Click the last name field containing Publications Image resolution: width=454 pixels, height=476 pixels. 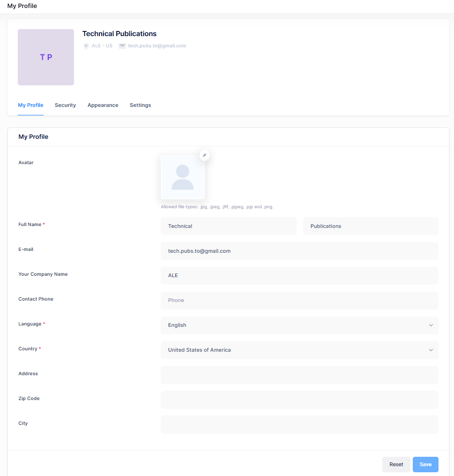click(x=371, y=226)
